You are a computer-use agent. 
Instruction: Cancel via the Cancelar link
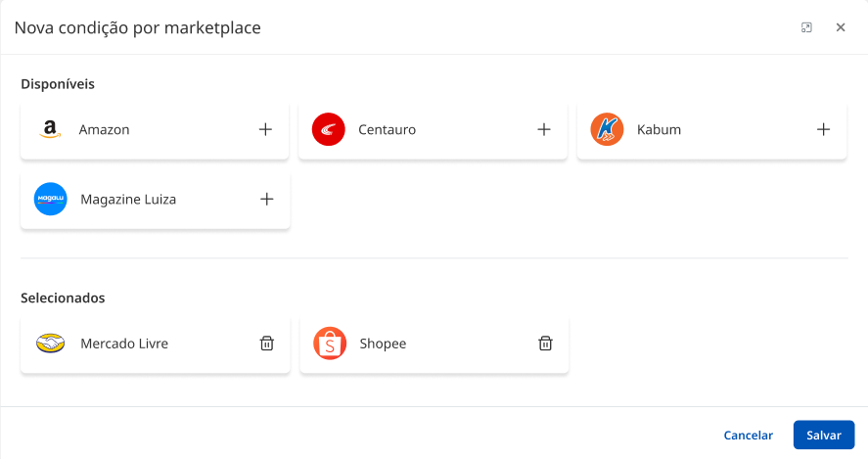[748, 436]
